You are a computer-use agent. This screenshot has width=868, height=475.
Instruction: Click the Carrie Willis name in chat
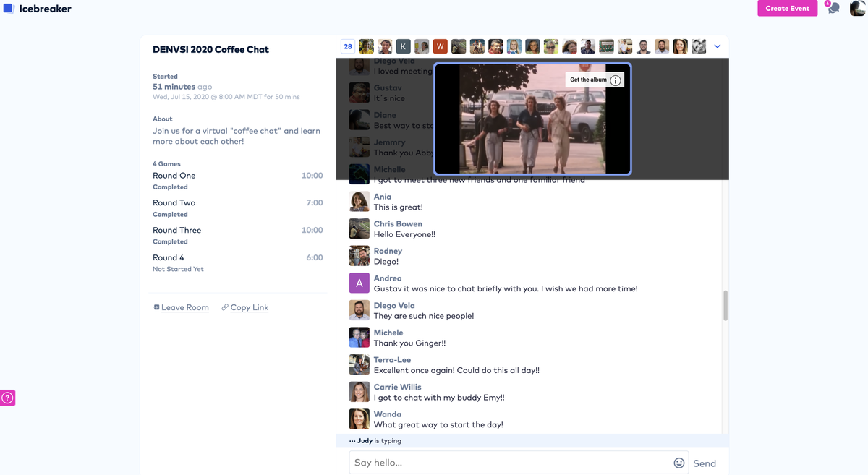[398, 388]
